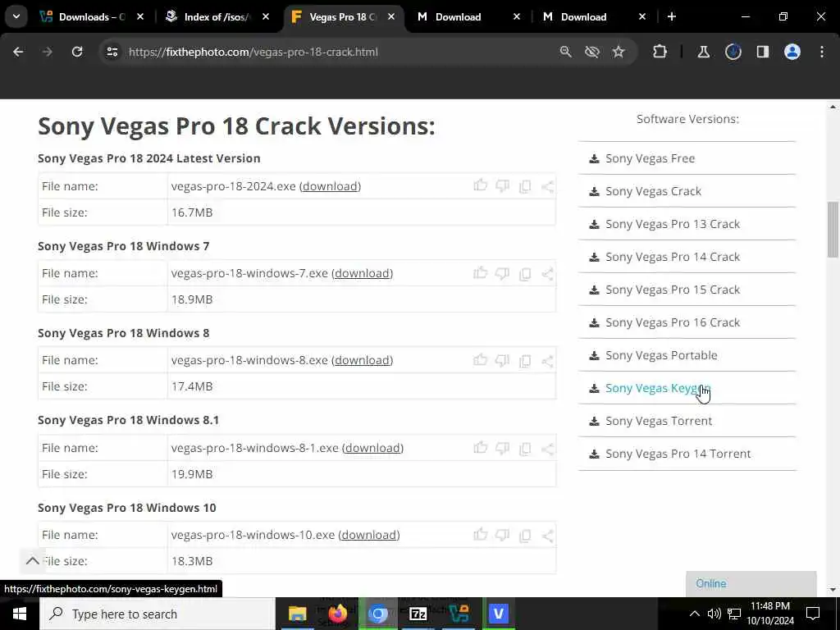Screen dimensions: 840x630
Task: Download vegas-pro-18-windows-10.exe via its link
Action: point(369,535)
